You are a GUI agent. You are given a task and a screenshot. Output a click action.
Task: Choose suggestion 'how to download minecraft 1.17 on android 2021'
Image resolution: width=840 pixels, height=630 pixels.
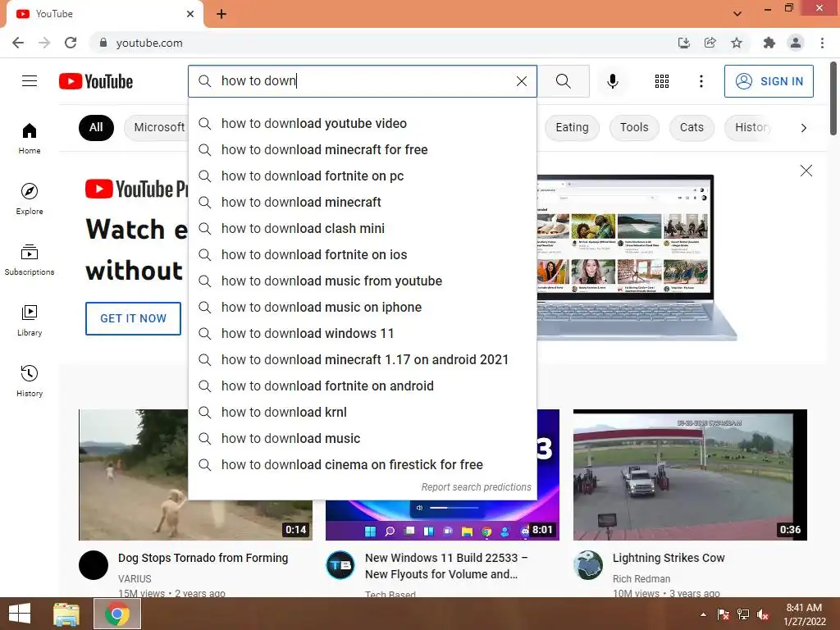pos(362,359)
